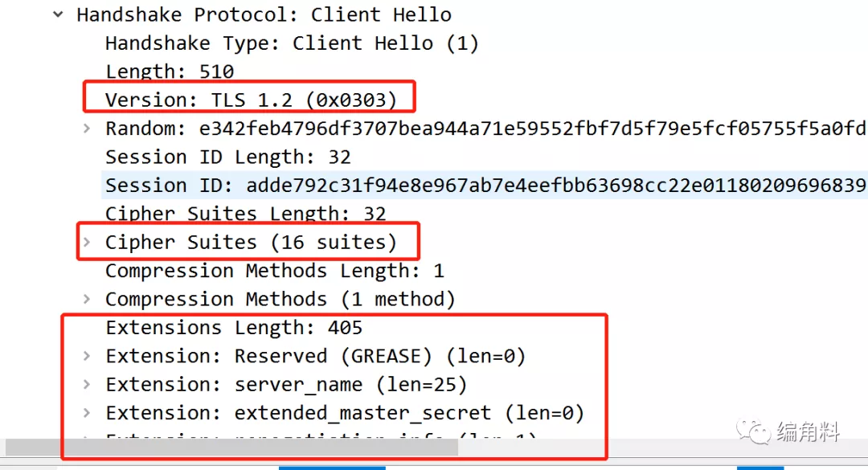Expand the extended_master_secret extension arrow

click(x=87, y=413)
